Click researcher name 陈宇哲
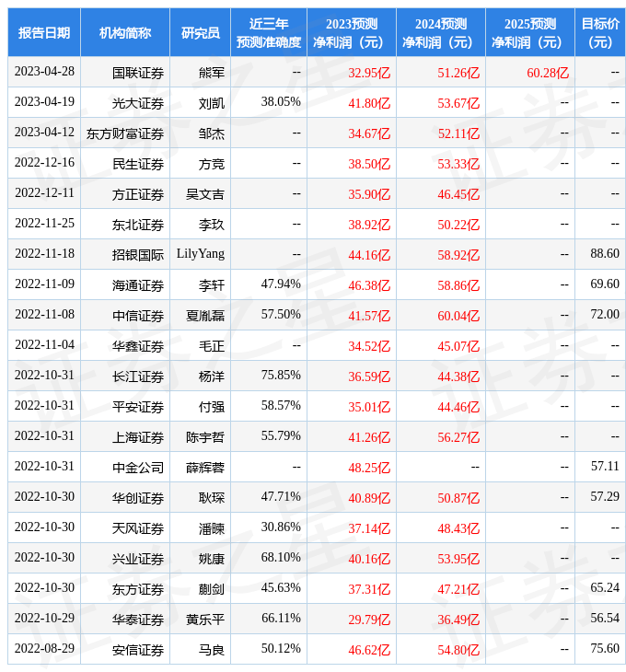This screenshot has width=626, height=672. pos(205,437)
